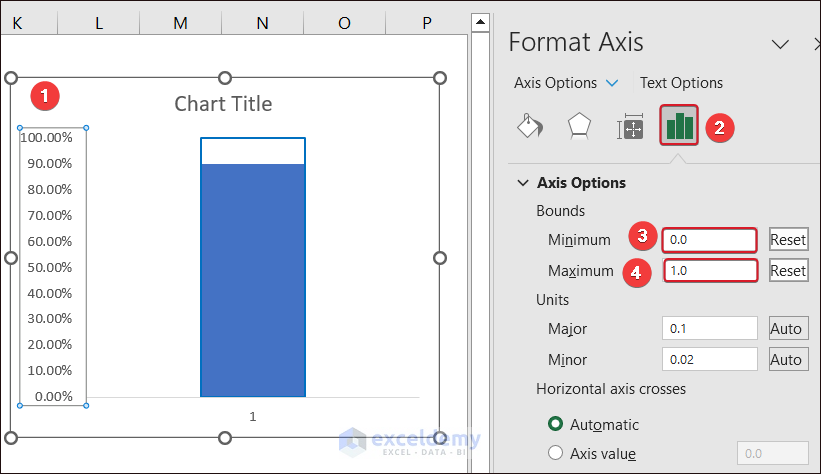This screenshot has height=474, width=821.
Task: Reset the Maximum bound value
Action: 788,270
